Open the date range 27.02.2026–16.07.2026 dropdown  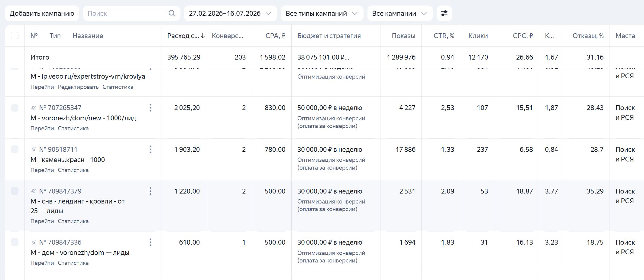(230, 13)
